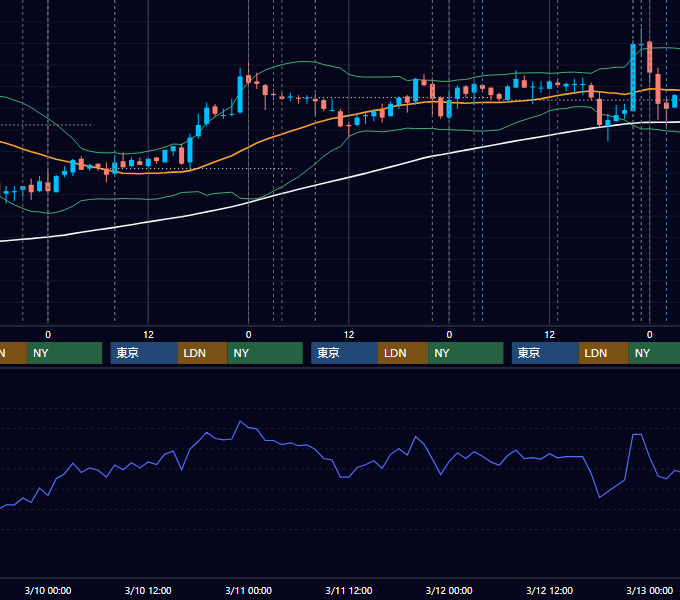Select the 東京 session block on 3/12
The width and height of the screenshot is (680, 600).
point(545,353)
